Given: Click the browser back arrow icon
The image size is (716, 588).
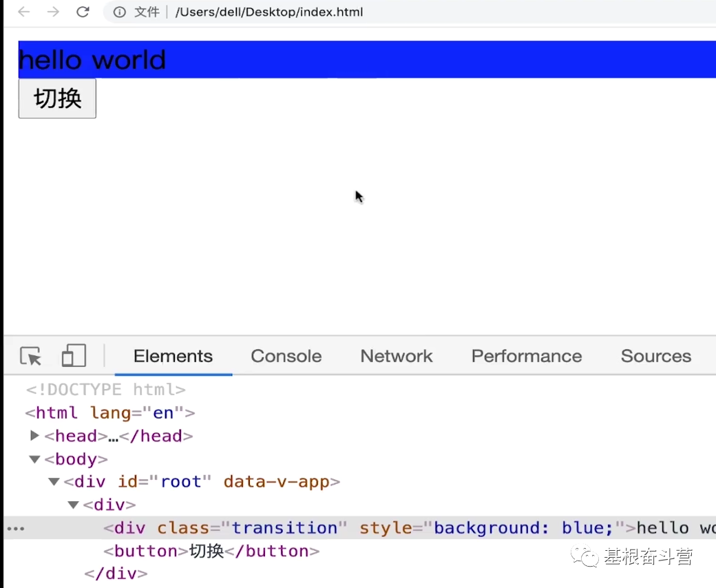Looking at the screenshot, I should (23, 12).
